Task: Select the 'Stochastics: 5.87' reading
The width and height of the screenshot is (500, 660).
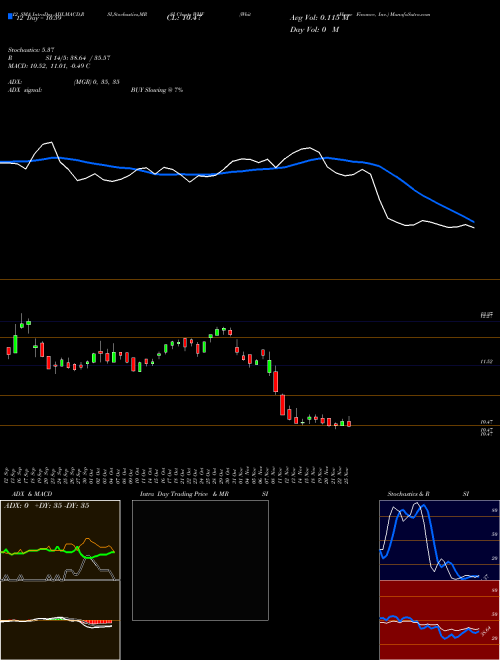Action: click(31, 50)
